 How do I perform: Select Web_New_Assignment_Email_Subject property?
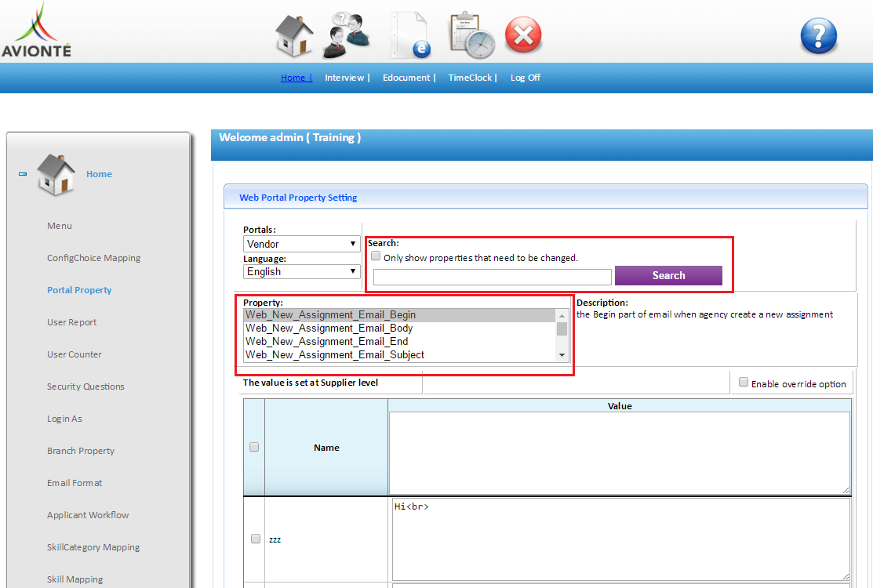coord(400,355)
